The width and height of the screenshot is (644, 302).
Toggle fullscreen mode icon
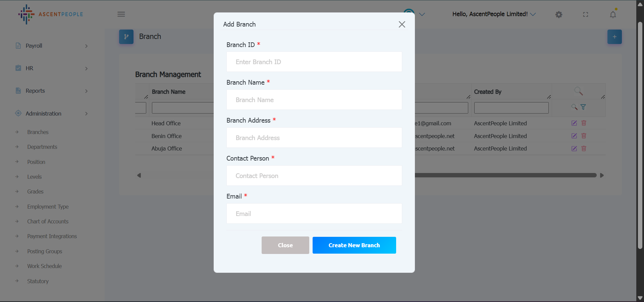click(586, 14)
